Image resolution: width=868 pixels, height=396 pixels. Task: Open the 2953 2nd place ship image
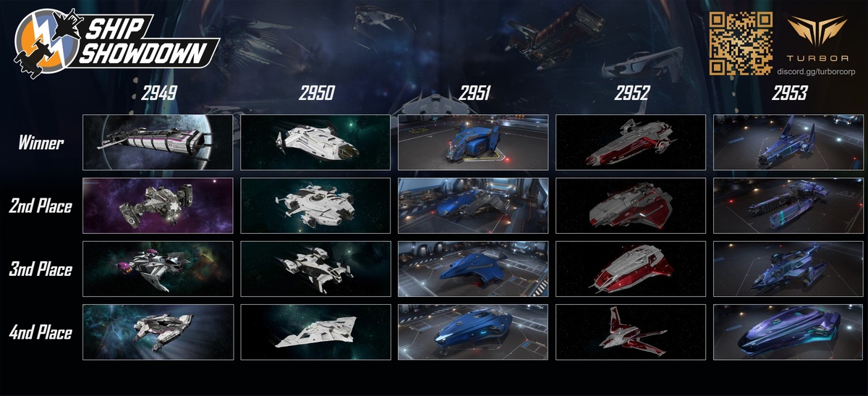pyautogui.click(x=788, y=206)
